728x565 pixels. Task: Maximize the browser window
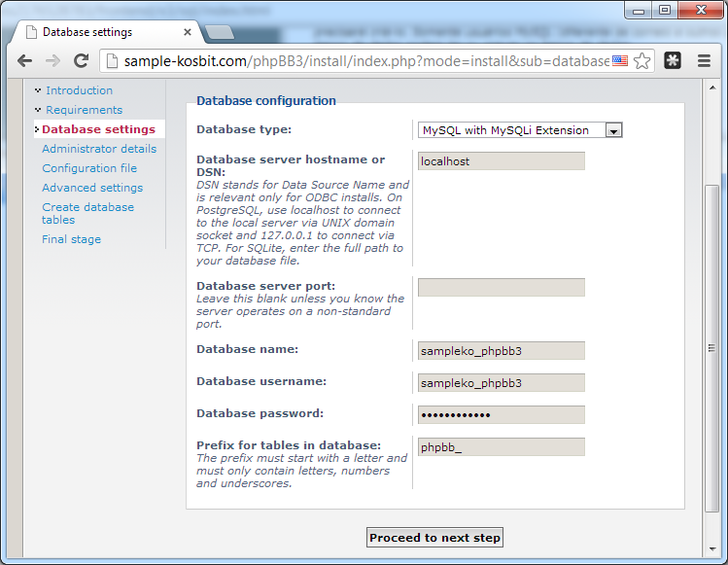pos(665,11)
